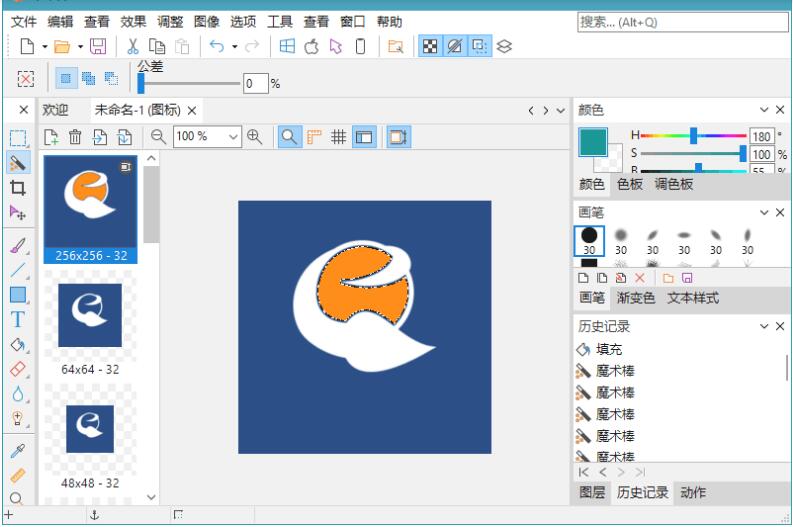
Task: Open the Open-folder dropdown arrow
Action: click(80, 47)
